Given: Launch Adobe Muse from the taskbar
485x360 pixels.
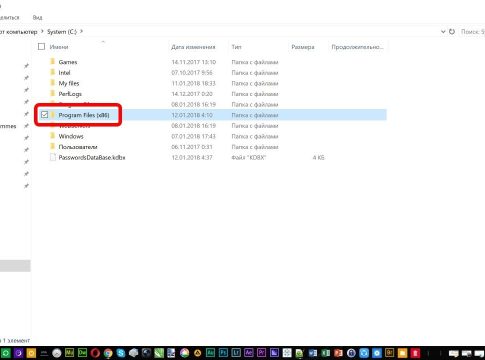Looking at the screenshot, I should (69, 353).
